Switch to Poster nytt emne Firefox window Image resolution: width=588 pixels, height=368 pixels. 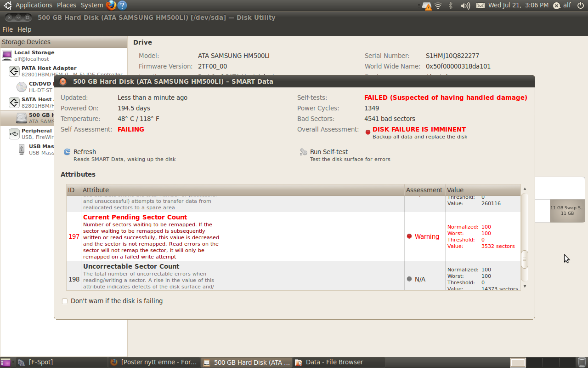[154, 362]
